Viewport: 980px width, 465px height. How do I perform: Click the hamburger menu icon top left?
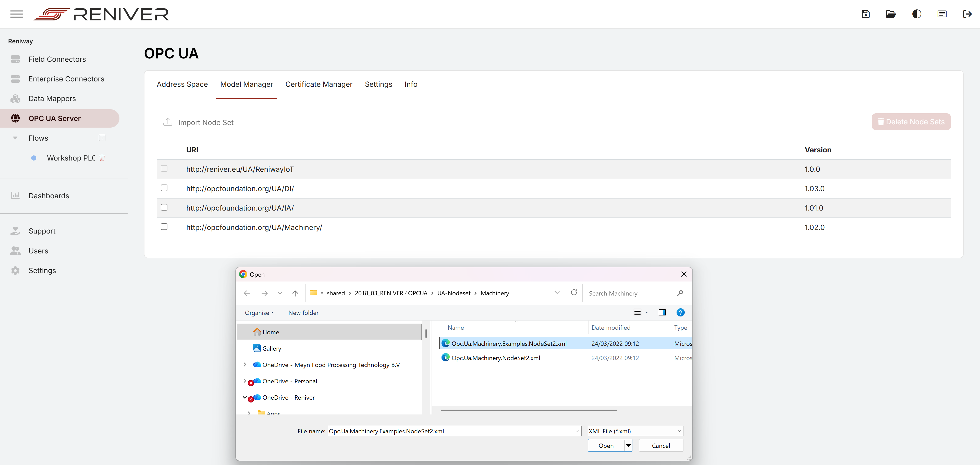tap(16, 14)
